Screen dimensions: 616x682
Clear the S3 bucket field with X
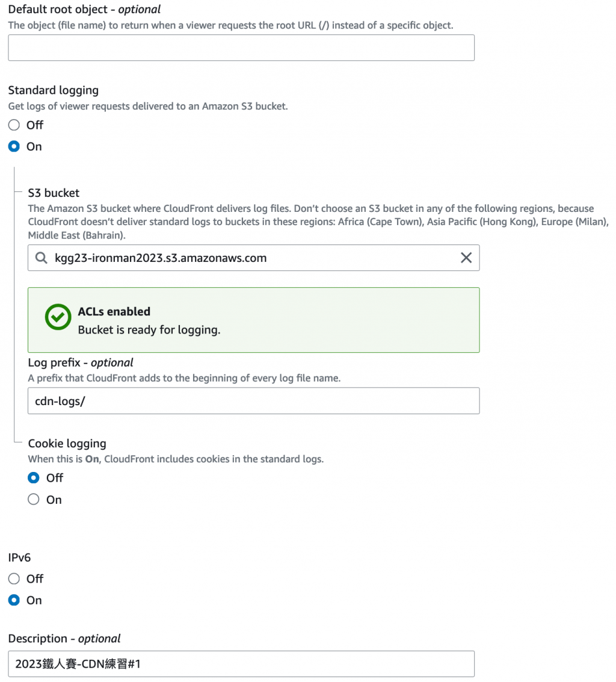point(466,258)
